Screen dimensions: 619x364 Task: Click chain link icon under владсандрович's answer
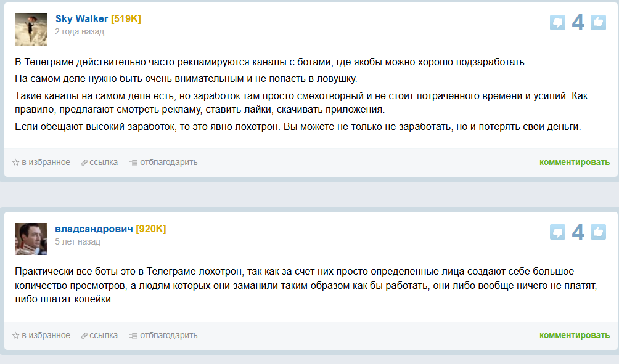84,336
